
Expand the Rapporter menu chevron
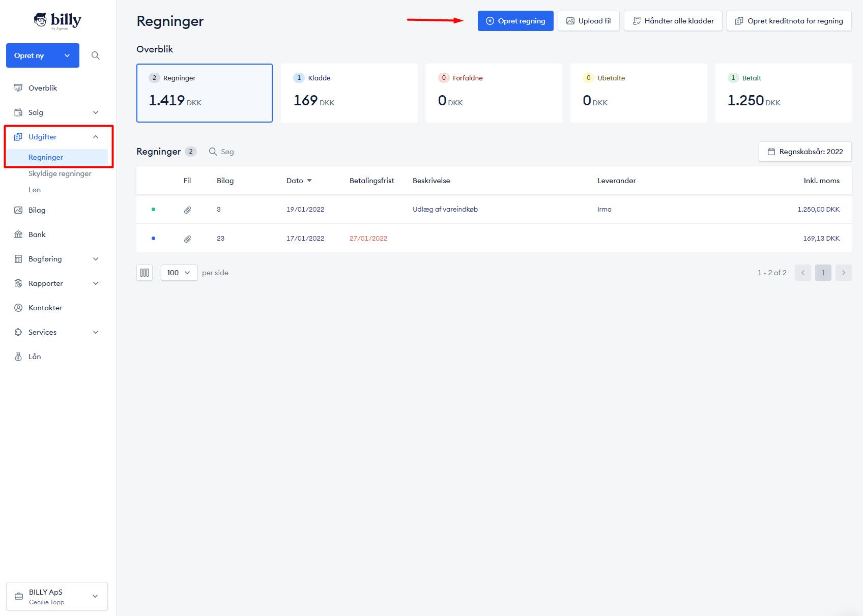(x=96, y=283)
